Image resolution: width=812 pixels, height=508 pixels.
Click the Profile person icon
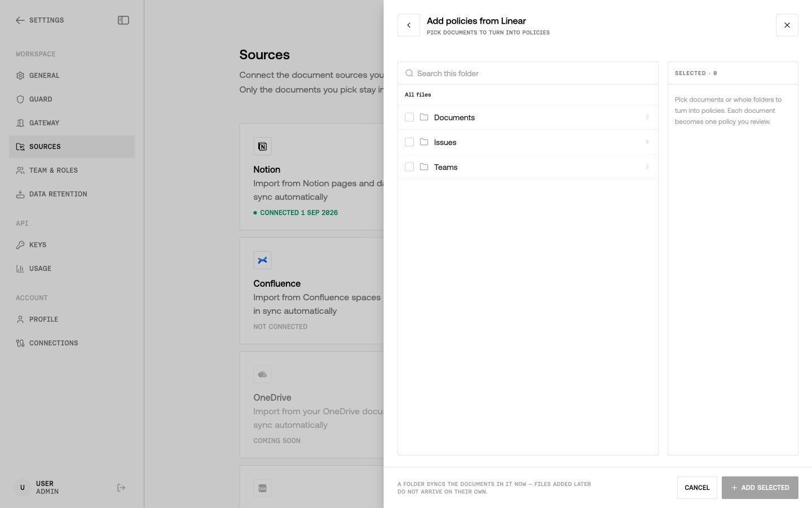pos(20,319)
